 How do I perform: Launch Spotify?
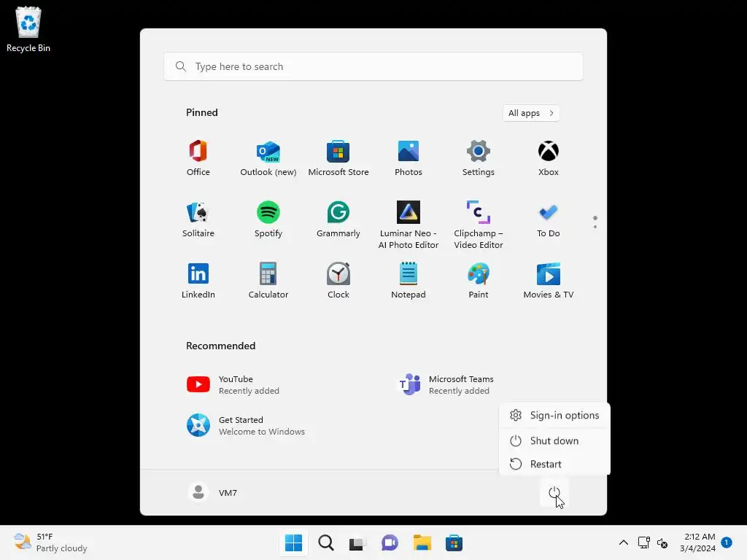268,219
